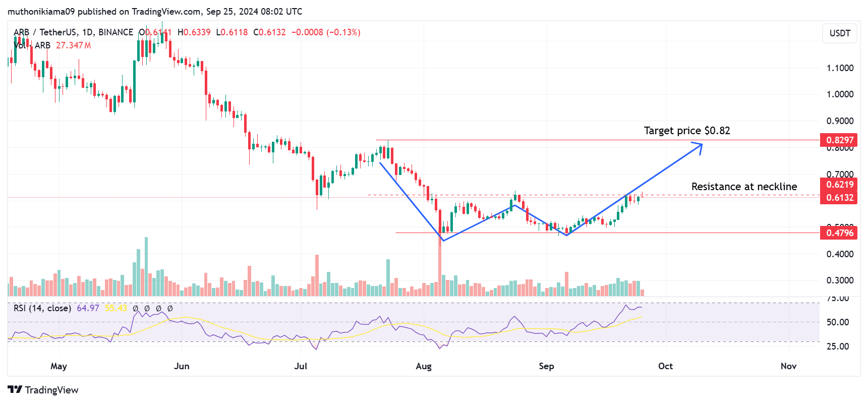Click the May label on time axis
This screenshot has height=403, width=868.
[x=59, y=366]
